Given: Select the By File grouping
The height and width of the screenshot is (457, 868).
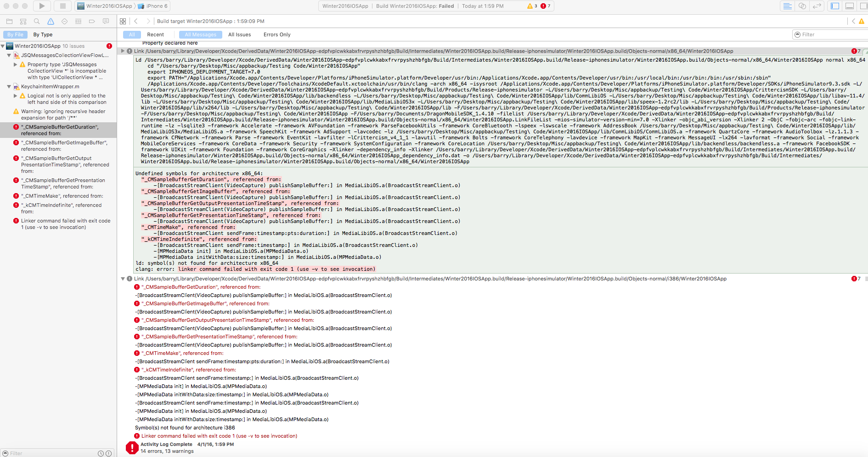Looking at the screenshot, I should coord(15,34).
